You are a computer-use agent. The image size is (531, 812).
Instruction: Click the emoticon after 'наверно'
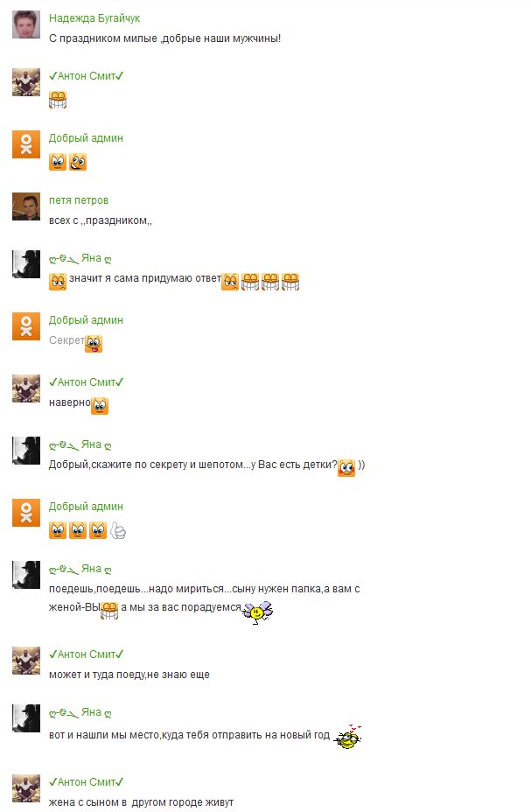click(x=100, y=406)
